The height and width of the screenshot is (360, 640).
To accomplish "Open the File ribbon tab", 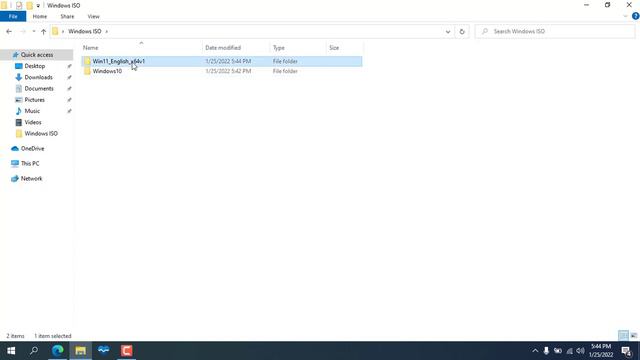I will (13, 16).
